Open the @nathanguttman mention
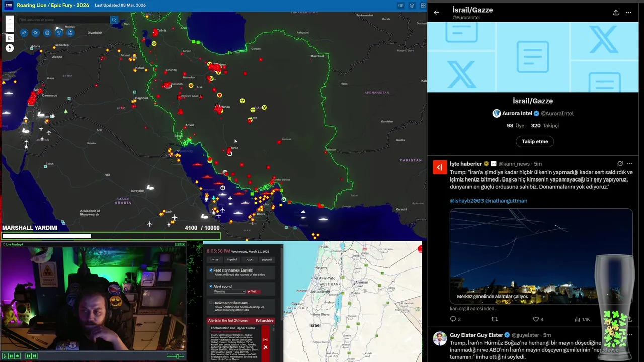644x362 pixels. click(x=506, y=201)
